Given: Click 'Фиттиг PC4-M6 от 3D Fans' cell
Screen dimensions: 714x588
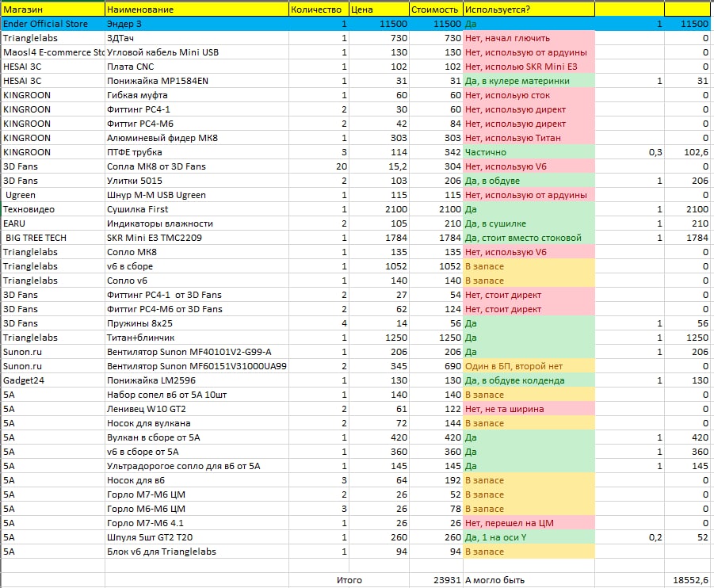Looking at the screenshot, I should coord(197,309).
